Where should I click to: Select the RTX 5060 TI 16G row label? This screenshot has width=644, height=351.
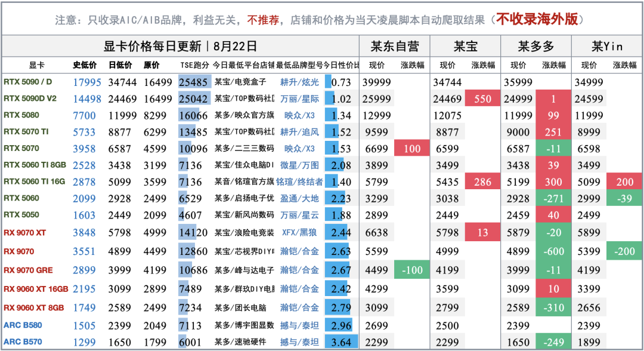(x=35, y=181)
